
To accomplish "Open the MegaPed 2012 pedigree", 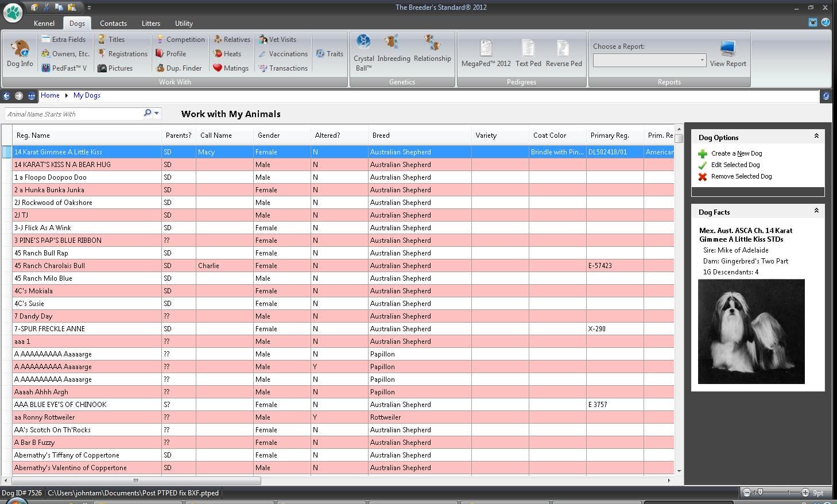I will [x=486, y=53].
